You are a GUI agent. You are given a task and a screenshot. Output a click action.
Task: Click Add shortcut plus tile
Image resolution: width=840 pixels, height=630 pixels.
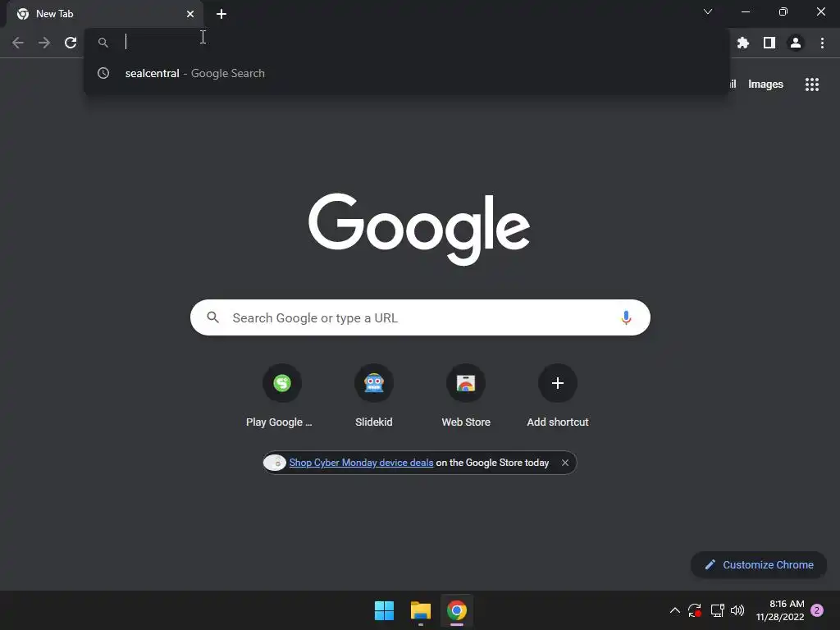tap(558, 396)
